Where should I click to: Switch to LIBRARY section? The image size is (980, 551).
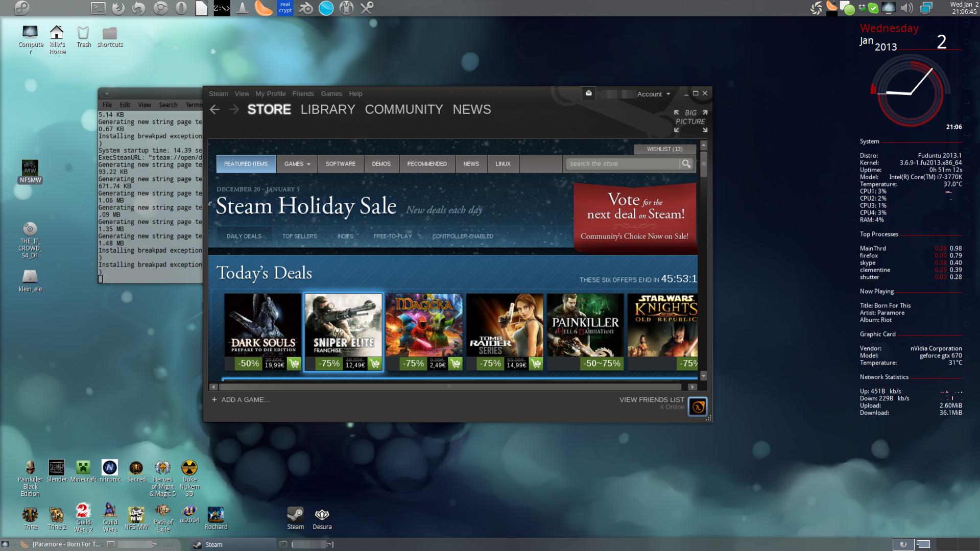click(328, 109)
